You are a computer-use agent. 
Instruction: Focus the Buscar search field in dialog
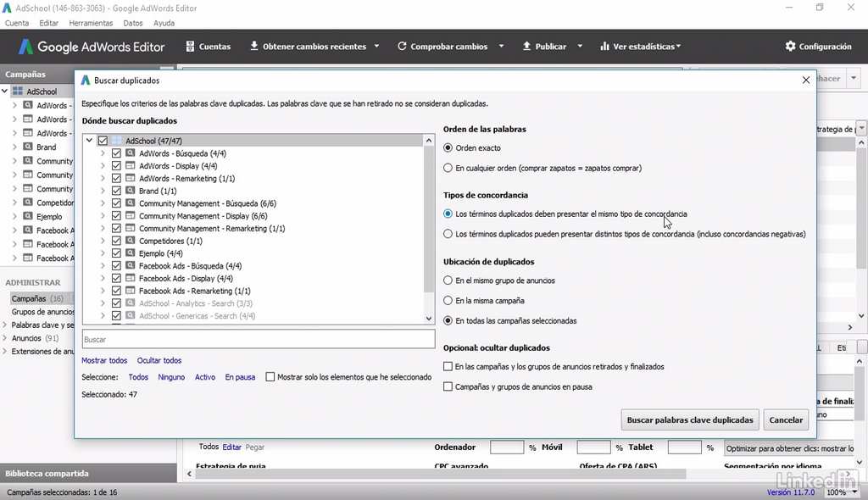point(259,340)
